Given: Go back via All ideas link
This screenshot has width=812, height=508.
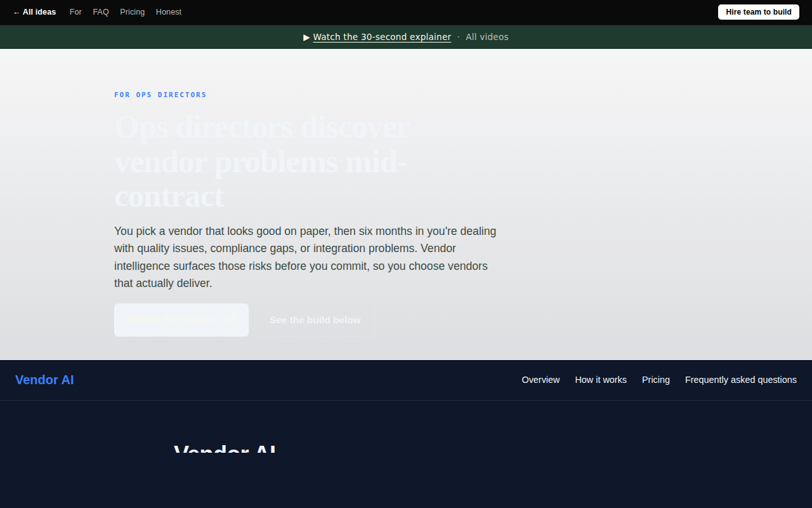Looking at the screenshot, I should click(34, 12).
